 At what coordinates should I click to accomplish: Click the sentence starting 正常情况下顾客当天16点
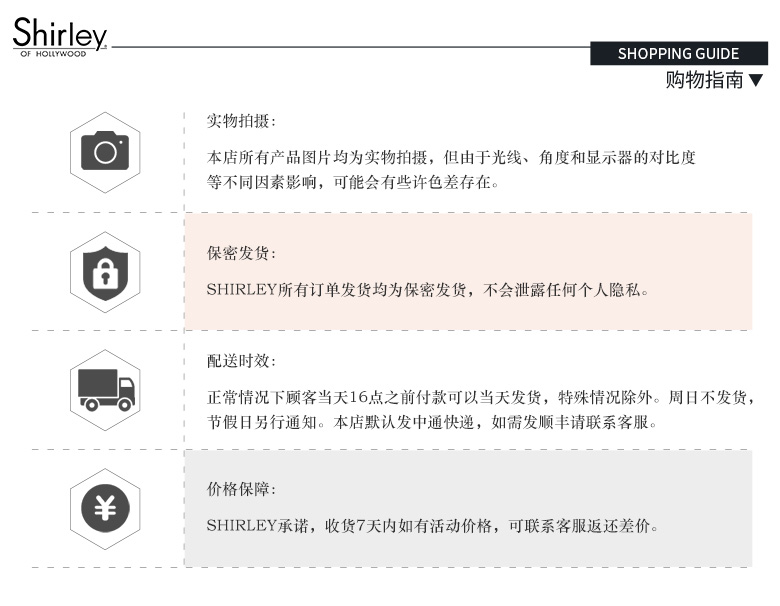pyautogui.click(x=480, y=397)
